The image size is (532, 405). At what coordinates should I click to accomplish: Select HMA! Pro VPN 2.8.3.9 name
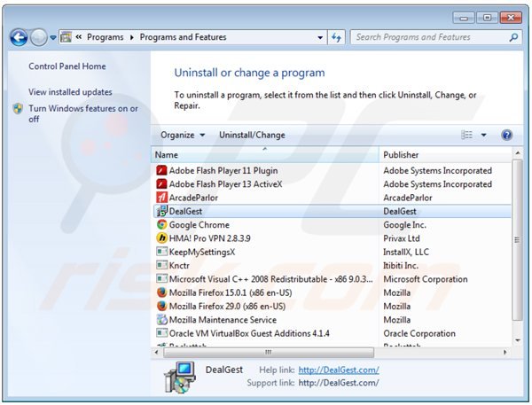pyautogui.click(x=209, y=238)
